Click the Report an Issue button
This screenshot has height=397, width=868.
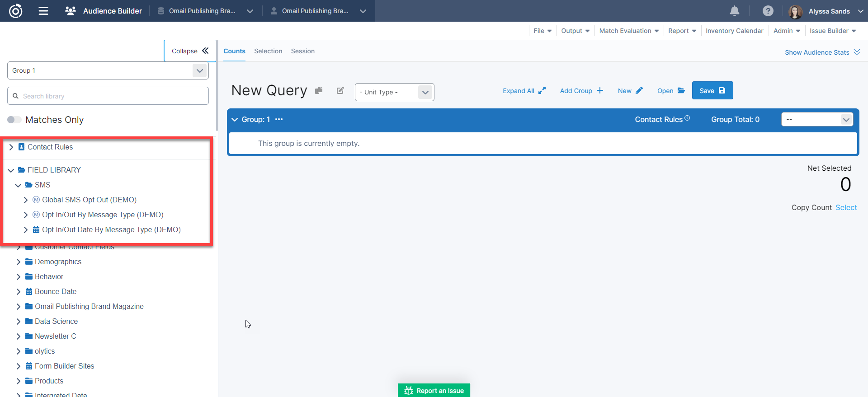point(434,390)
